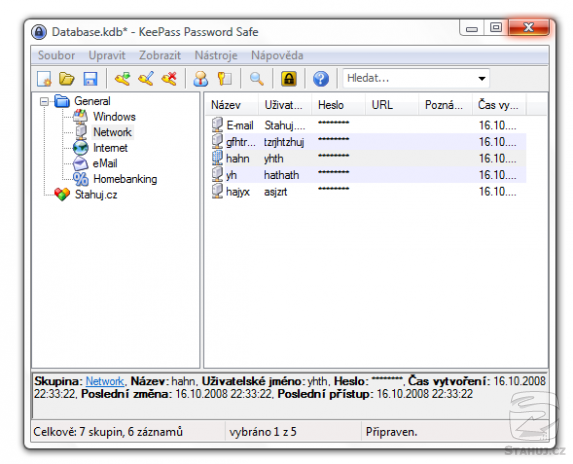Click username "tzrjhtzhuj"

[x=284, y=142]
